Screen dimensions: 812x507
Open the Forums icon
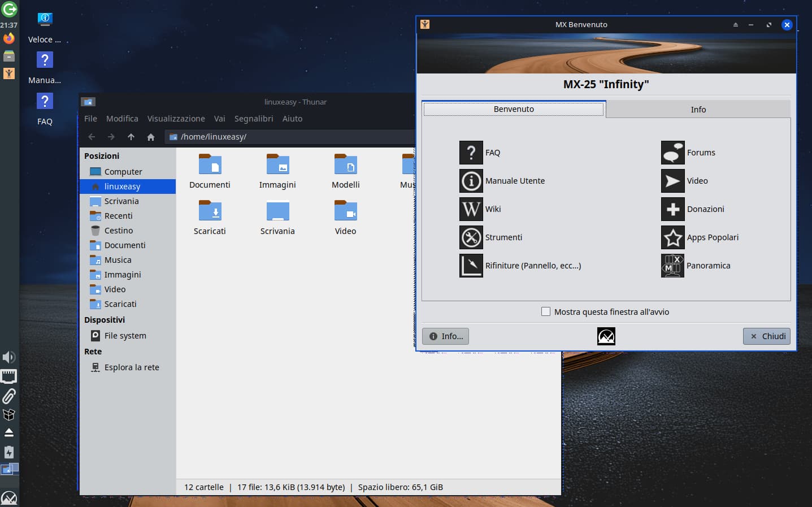672,153
